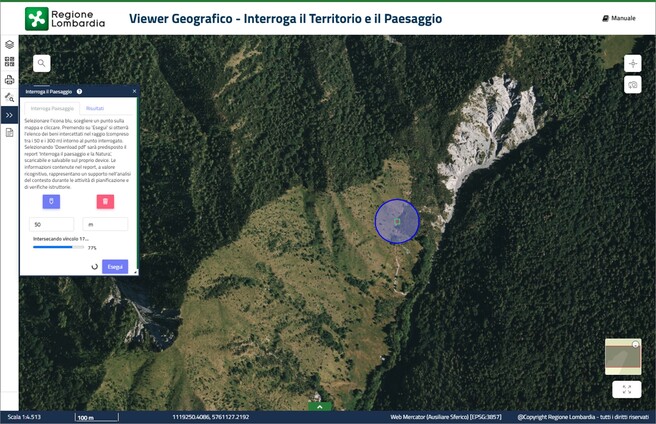This screenshot has height=424, width=656.
Task: Click the Scala 1:4.513 scale text
Action: coord(24,417)
